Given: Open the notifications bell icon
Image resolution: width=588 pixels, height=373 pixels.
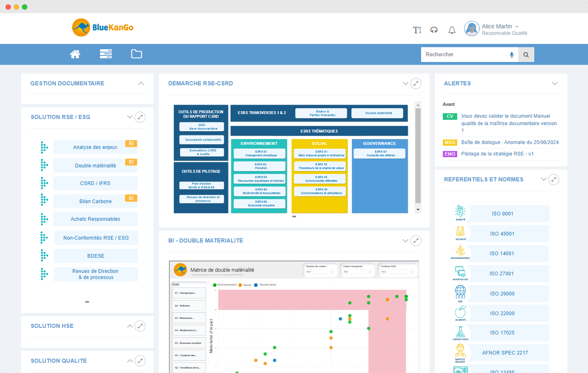Looking at the screenshot, I should (x=452, y=30).
